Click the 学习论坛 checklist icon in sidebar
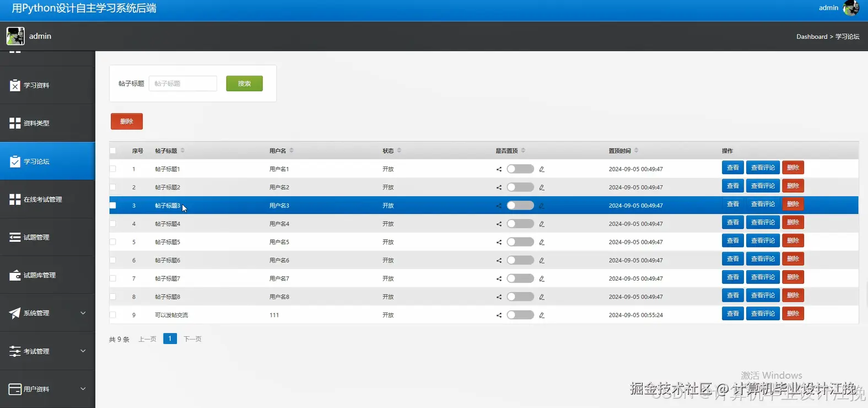The height and width of the screenshot is (408, 868). [15, 161]
